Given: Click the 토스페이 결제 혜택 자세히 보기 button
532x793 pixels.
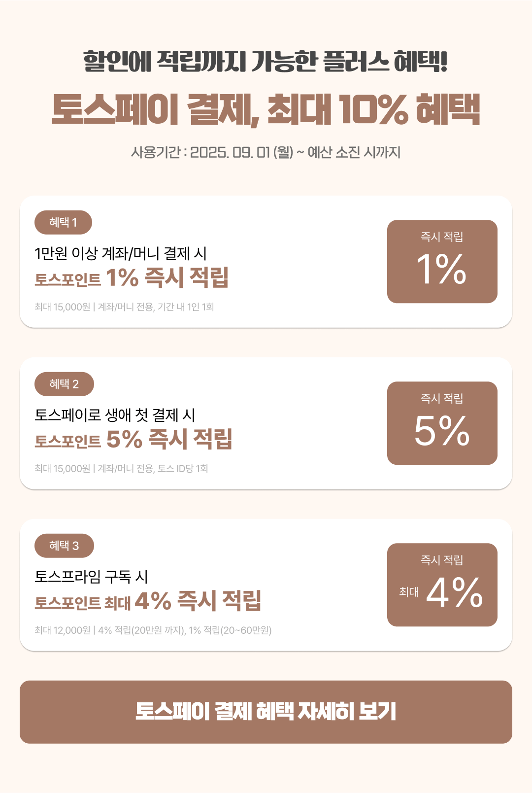Looking at the screenshot, I should [x=266, y=712].
